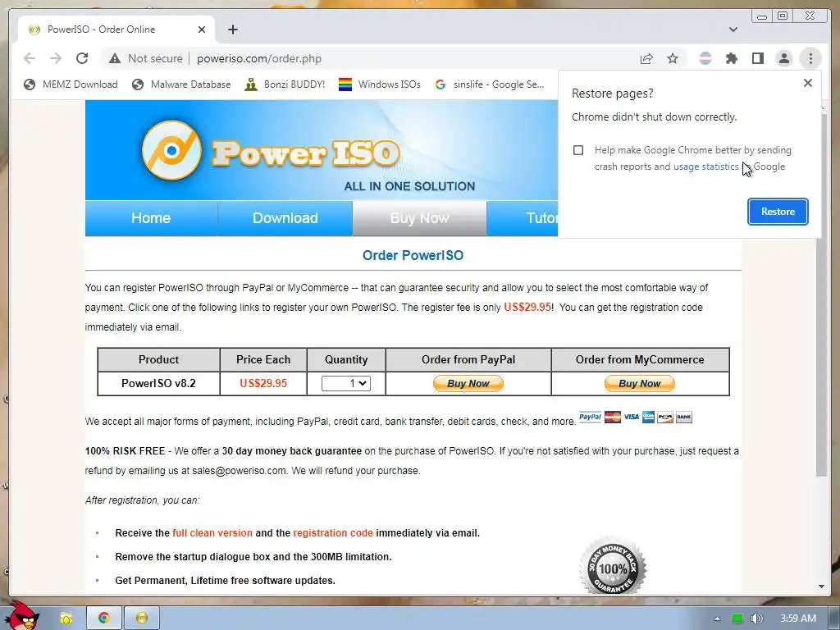The width and height of the screenshot is (840, 630).
Task: Open Chrome three-dot menu
Action: point(810,58)
